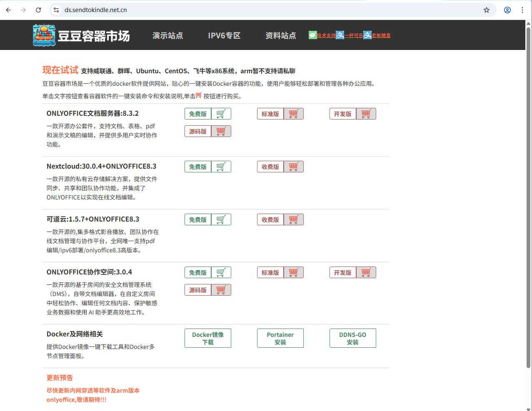Screen dimensions: 532x411
Task: Click heading ONLYOFFICE文档服务器:8.3.2
Action: (x=92, y=113)
